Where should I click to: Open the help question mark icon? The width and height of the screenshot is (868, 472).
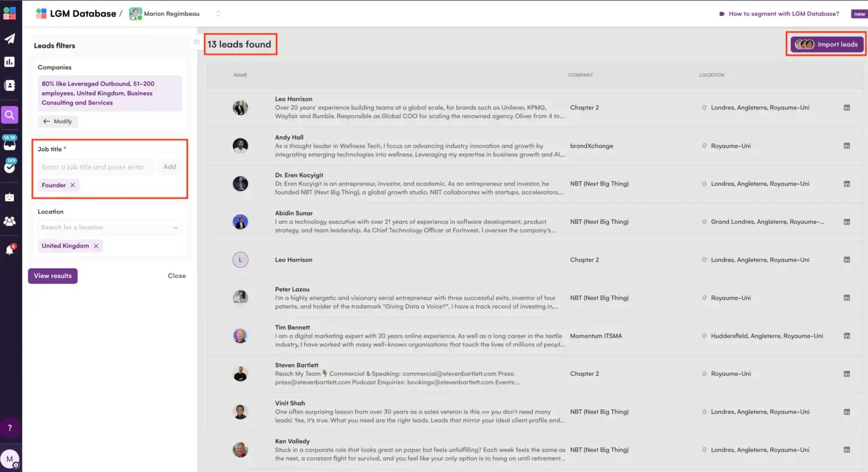click(10, 428)
